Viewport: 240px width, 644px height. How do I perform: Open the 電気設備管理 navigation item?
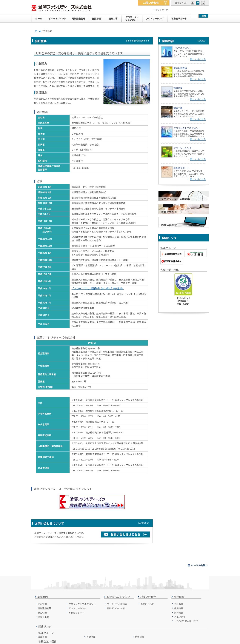click(x=78, y=19)
